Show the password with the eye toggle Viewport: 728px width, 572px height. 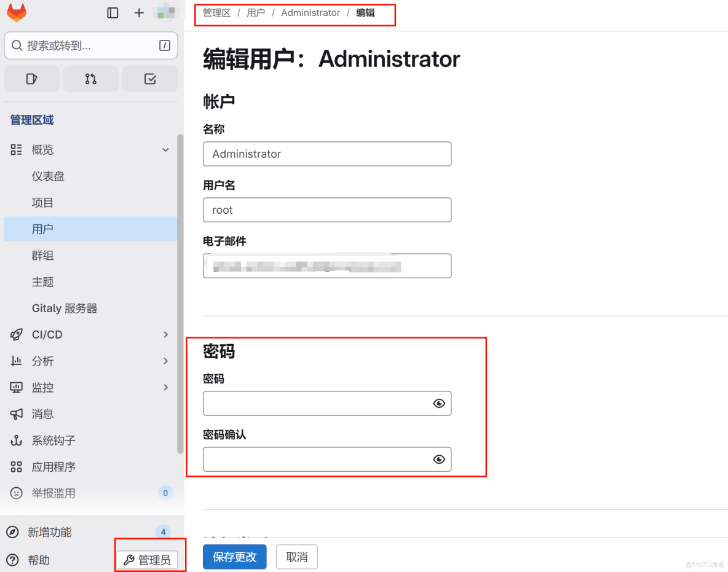pyautogui.click(x=438, y=403)
